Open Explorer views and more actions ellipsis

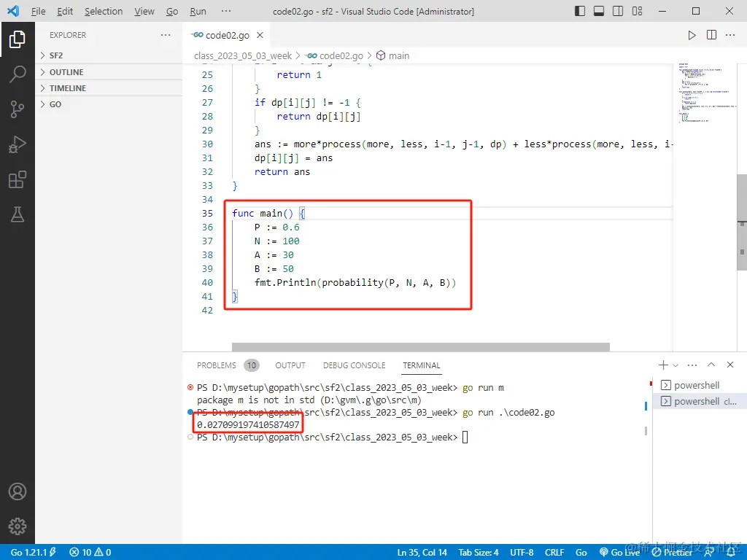(166, 35)
